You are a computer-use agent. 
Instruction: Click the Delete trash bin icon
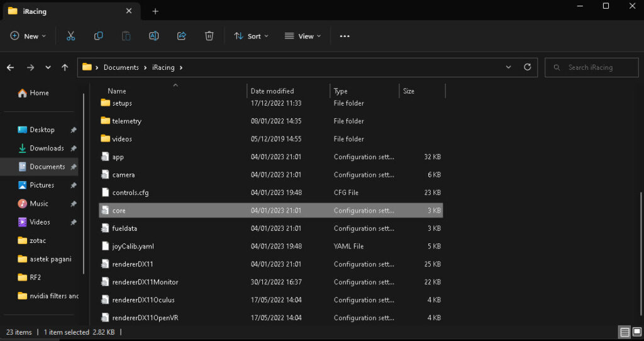point(209,36)
